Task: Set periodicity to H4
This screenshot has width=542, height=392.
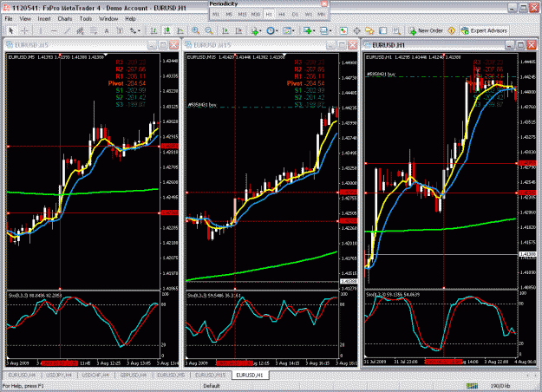Action: coord(282,14)
